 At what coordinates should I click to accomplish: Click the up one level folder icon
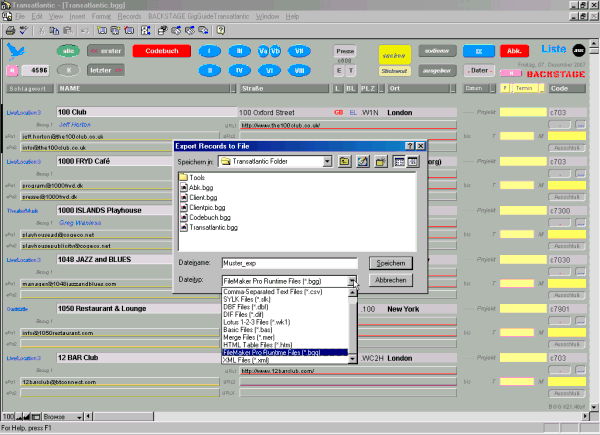click(x=344, y=161)
